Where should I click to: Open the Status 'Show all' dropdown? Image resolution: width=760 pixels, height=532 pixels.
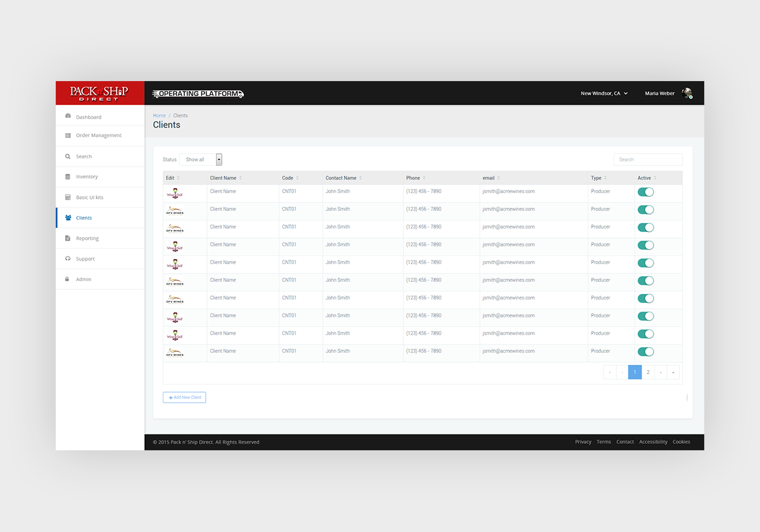200,160
